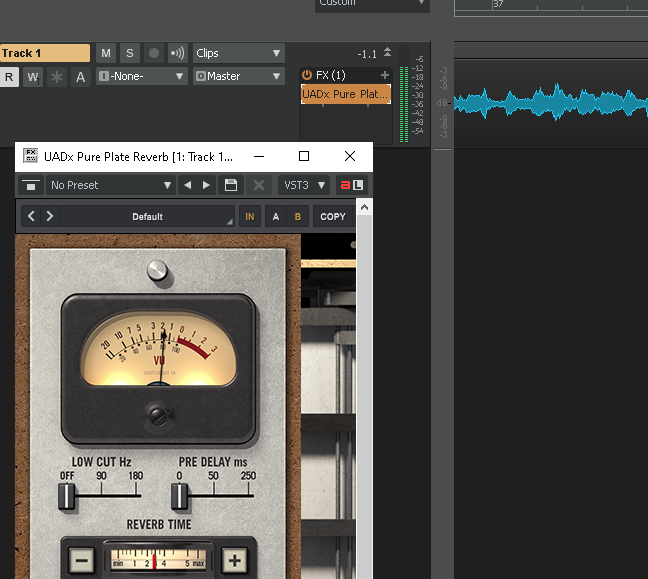Close the UADx Pure Plate window
The height and width of the screenshot is (579, 648).
[x=350, y=156]
